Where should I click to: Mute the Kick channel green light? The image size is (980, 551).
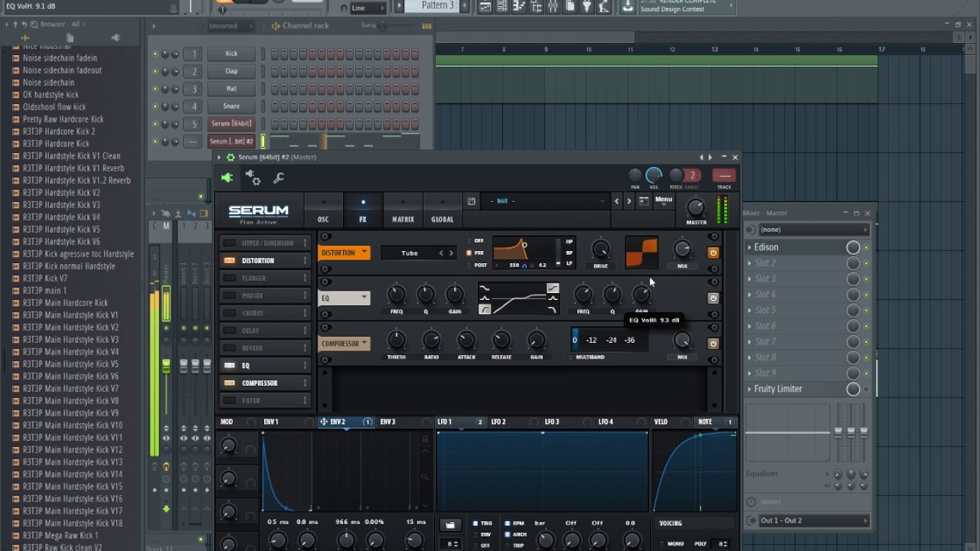coord(155,54)
